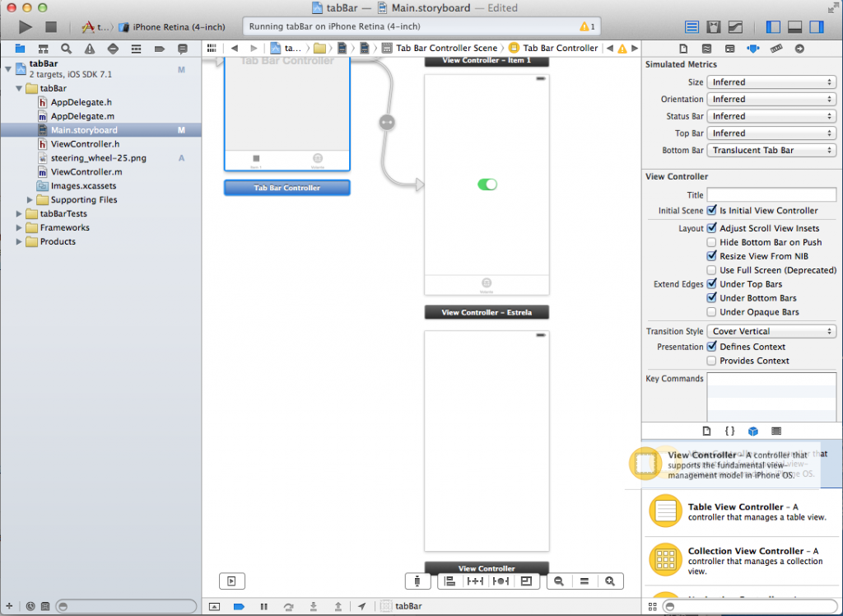Uncheck Defines Context
The height and width of the screenshot is (616, 843).
(711, 347)
